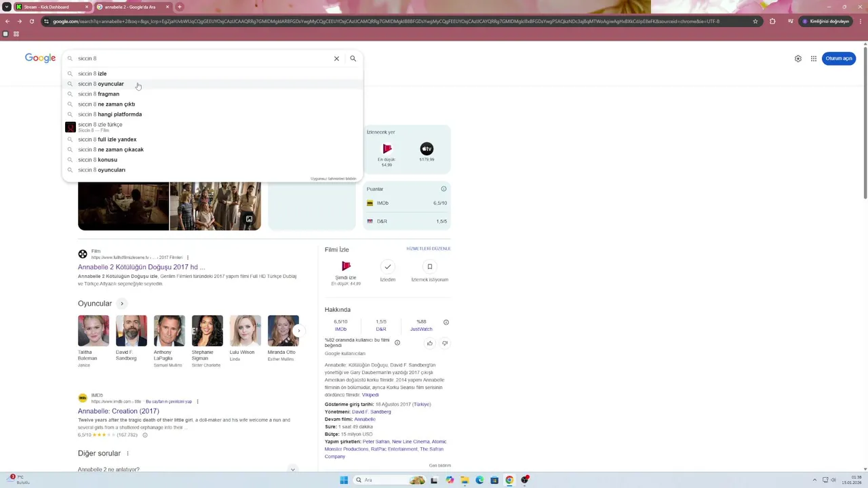Open a new browser tab with plus
The image size is (868, 488).
[180, 7]
